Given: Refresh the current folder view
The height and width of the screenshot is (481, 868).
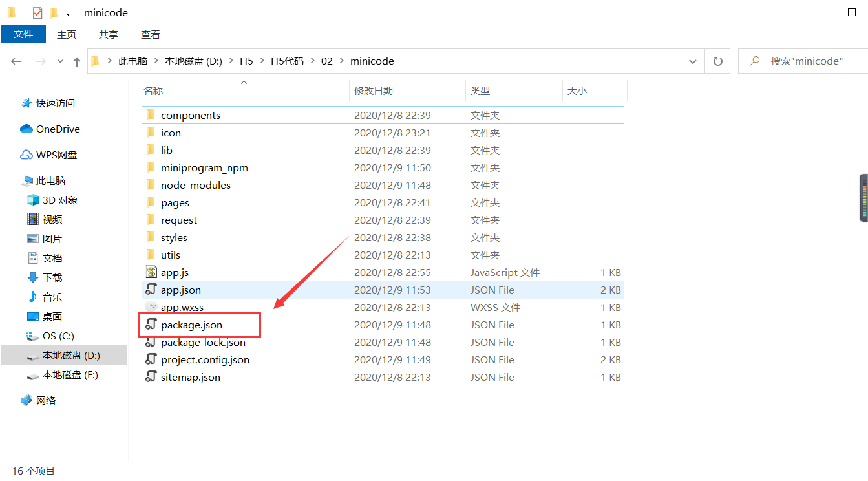Looking at the screenshot, I should click(717, 61).
